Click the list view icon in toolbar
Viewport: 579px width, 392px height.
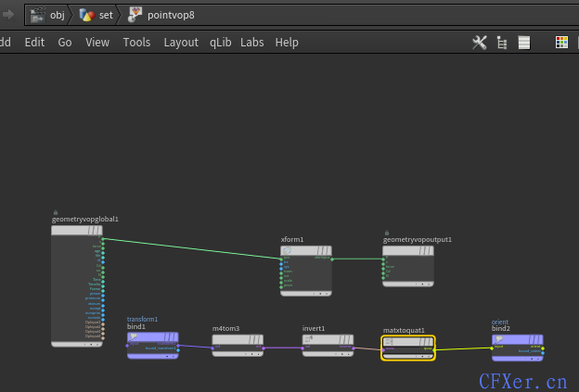click(x=524, y=42)
